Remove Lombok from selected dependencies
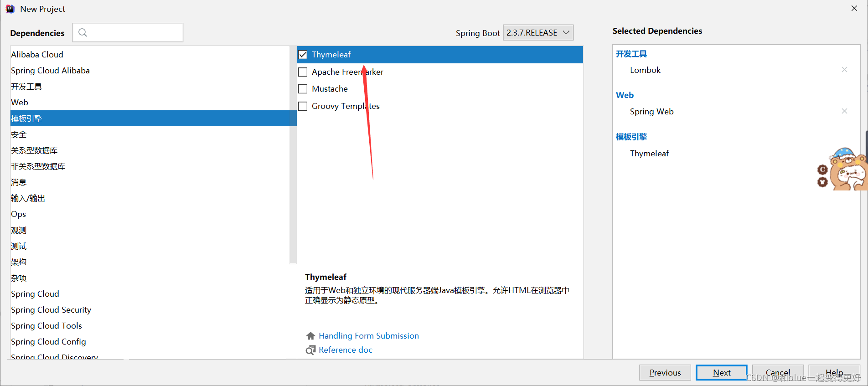The width and height of the screenshot is (868, 386). 844,70
